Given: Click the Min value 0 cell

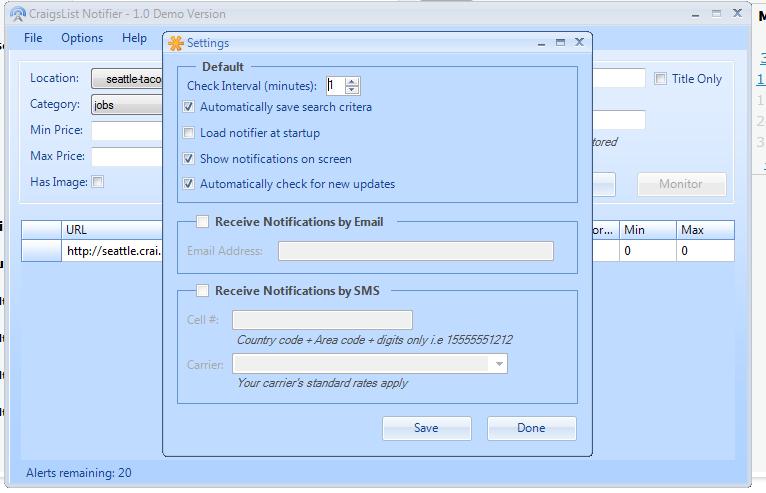Looking at the screenshot, I should 648,251.
